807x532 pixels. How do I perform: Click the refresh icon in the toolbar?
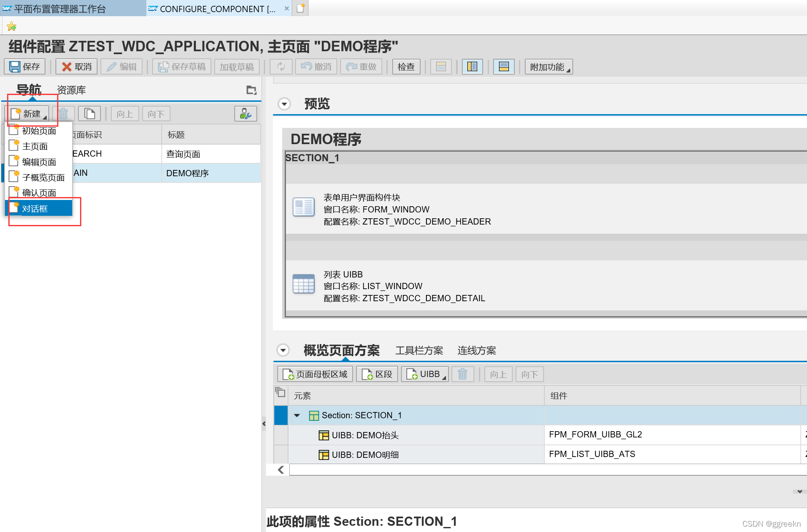pyautogui.click(x=281, y=67)
